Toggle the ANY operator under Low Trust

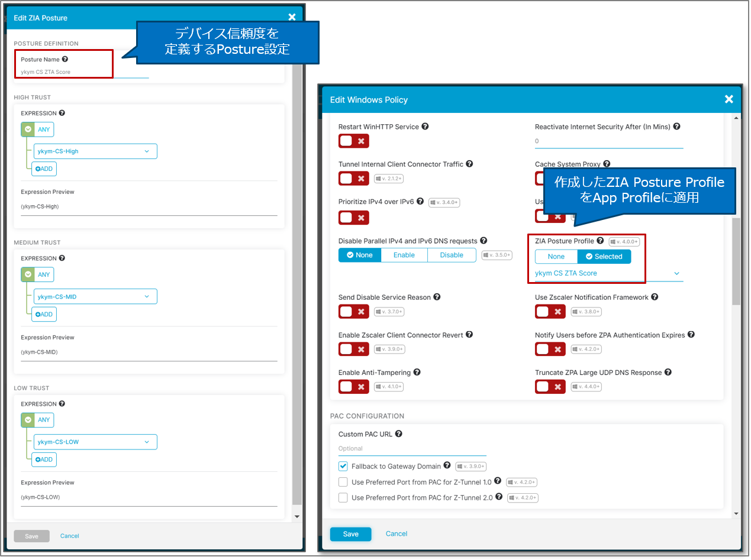[x=37, y=420]
